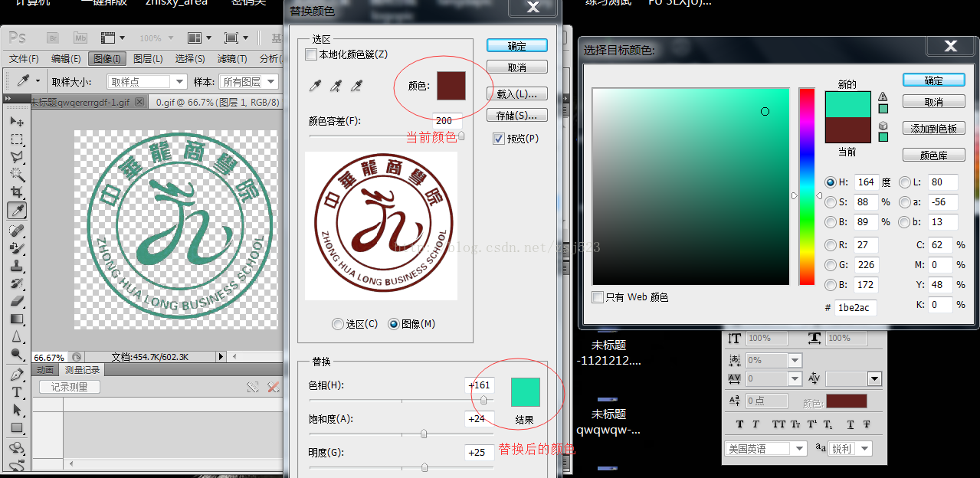Select the Sharpen/Blur triangle tool

click(x=17, y=336)
